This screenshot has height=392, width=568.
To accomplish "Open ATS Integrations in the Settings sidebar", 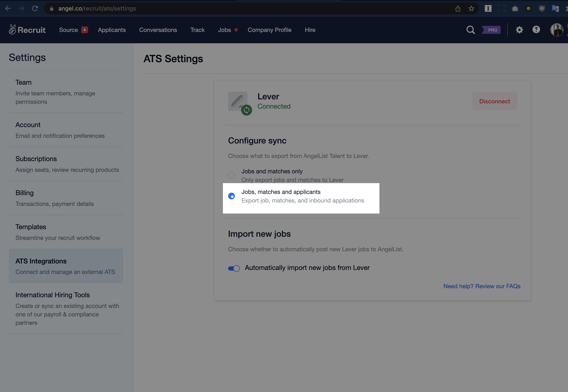I will 41,261.
